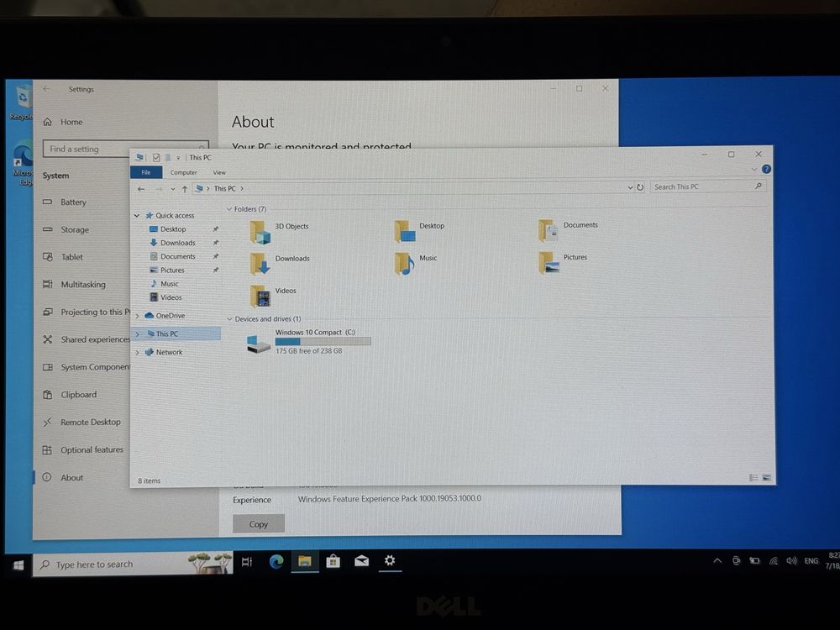840x630 pixels.
Task: Open the File tab in File Explorer
Action: [x=146, y=172]
